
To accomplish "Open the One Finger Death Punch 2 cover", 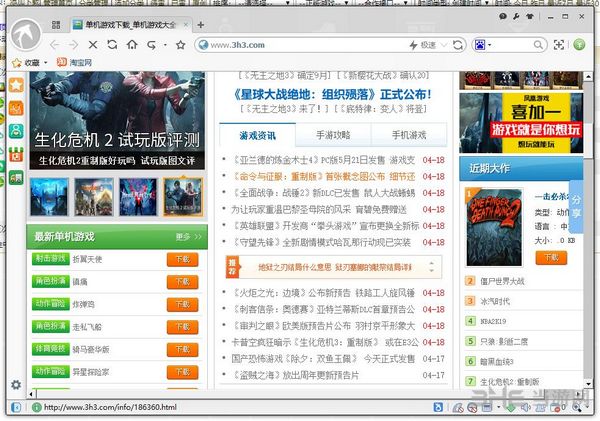I will point(494,227).
